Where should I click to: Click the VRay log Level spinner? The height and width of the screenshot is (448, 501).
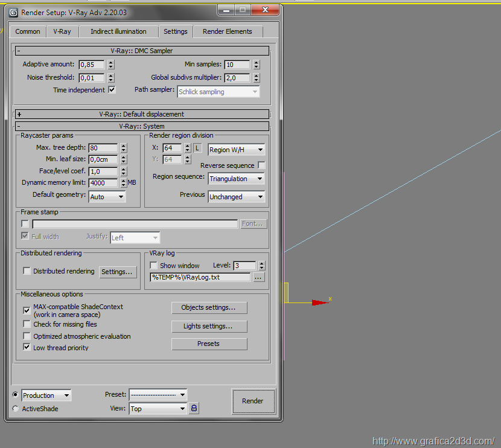click(x=262, y=266)
